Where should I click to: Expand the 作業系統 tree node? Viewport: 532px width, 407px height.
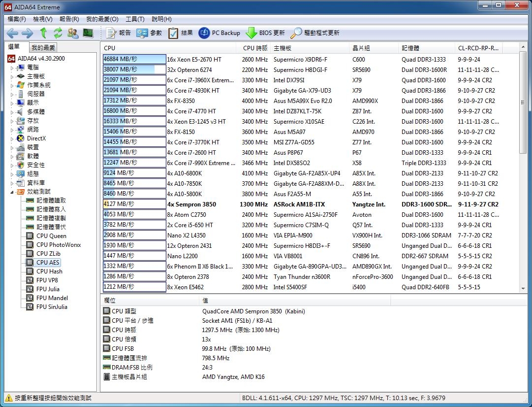coord(12,85)
